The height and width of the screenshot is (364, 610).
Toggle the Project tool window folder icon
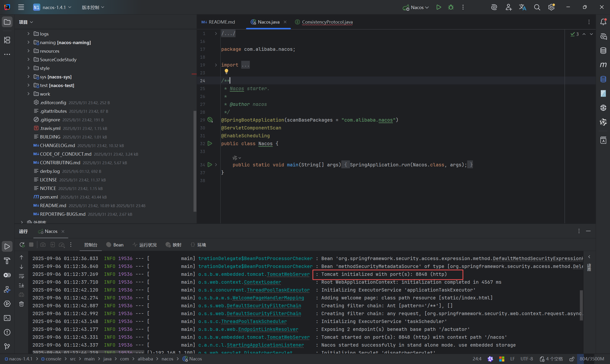coord(7,22)
